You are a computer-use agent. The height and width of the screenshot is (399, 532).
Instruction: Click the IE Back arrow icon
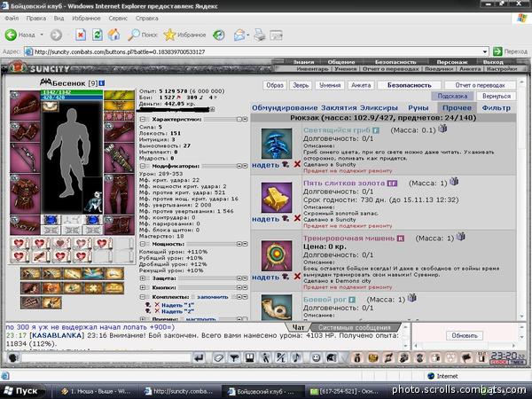(x=11, y=35)
